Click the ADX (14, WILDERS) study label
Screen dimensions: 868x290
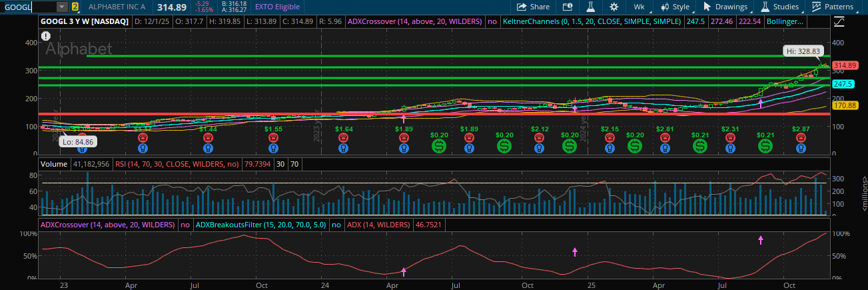point(379,225)
